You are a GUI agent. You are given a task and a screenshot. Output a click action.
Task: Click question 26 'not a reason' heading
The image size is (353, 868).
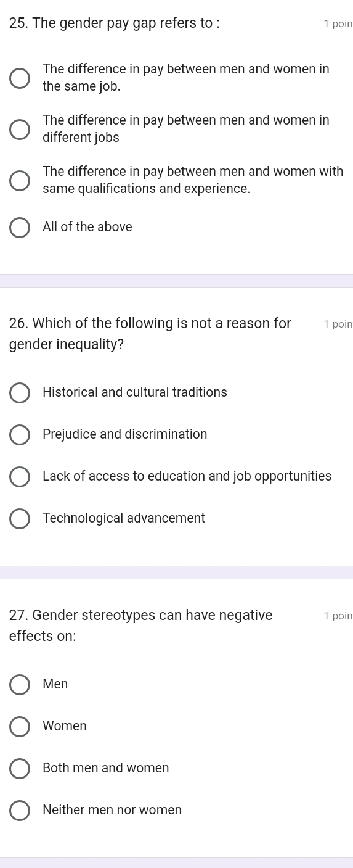pos(150,334)
